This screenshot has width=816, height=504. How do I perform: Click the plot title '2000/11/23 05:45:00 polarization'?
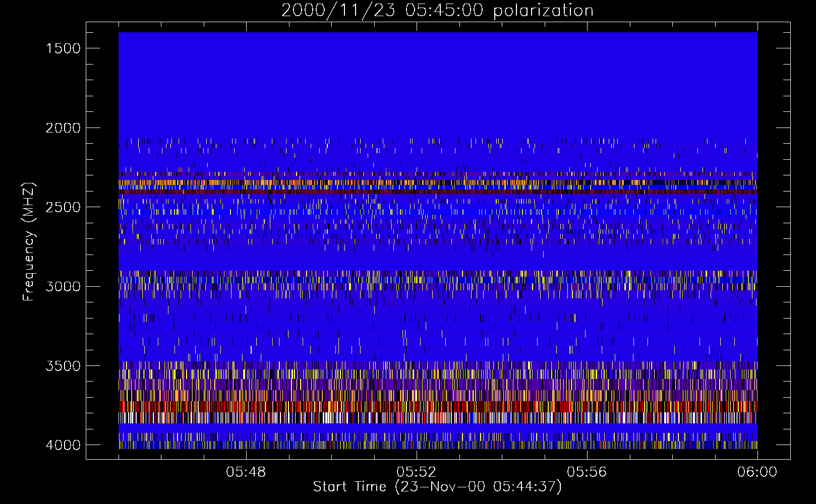pos(437,11)
